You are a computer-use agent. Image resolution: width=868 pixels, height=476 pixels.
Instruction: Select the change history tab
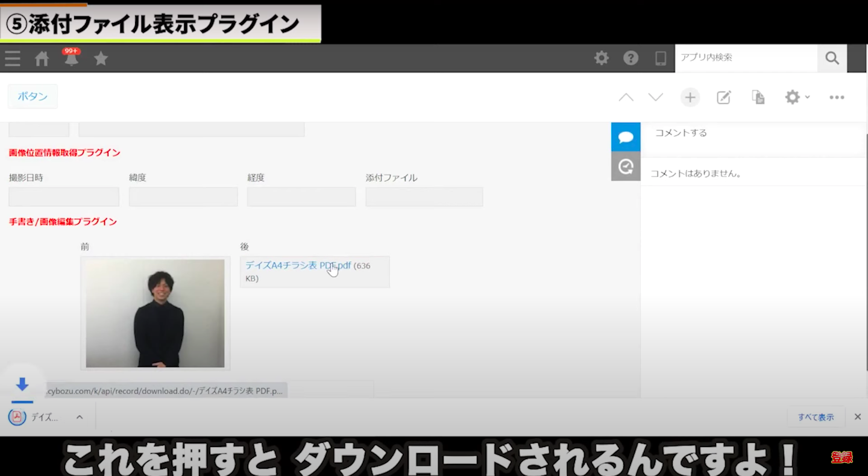point(626,166)
